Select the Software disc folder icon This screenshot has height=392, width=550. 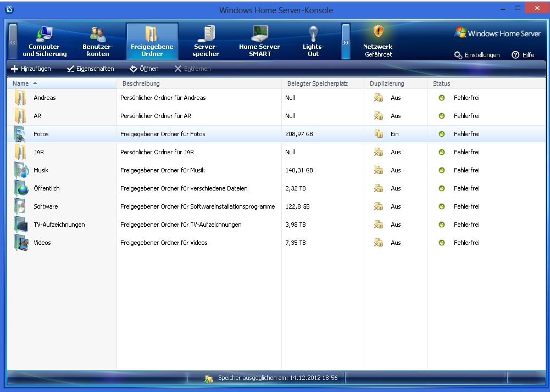pos(20,206)
